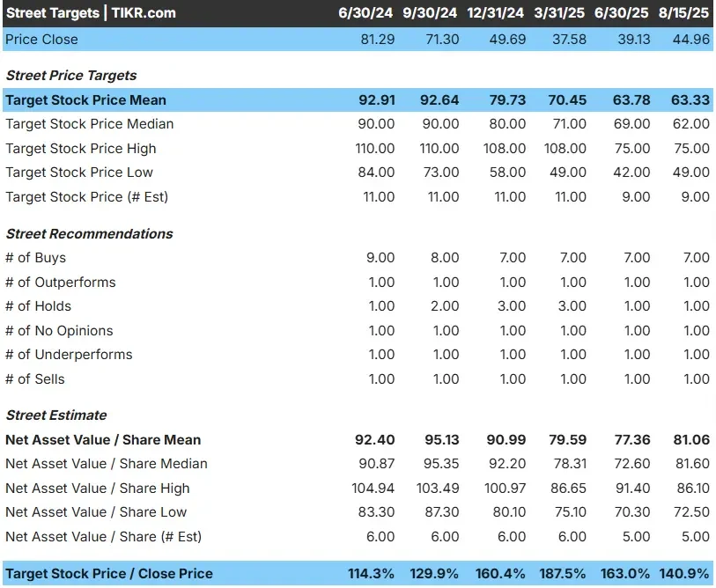Click ratio value 163.0%
The height and width of the screenshot is (588, 716).
coord(624,573)
